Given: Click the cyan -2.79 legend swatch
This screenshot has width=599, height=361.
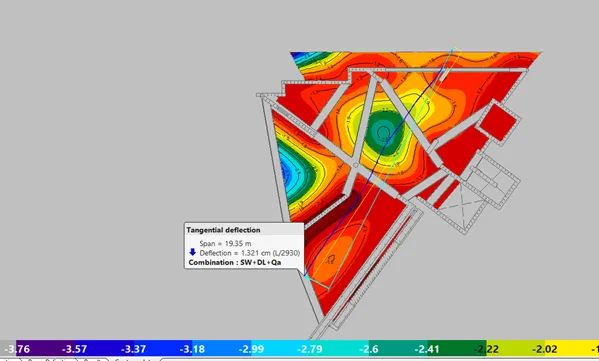Looking at the screenshot, I should (x=310, y=348).
